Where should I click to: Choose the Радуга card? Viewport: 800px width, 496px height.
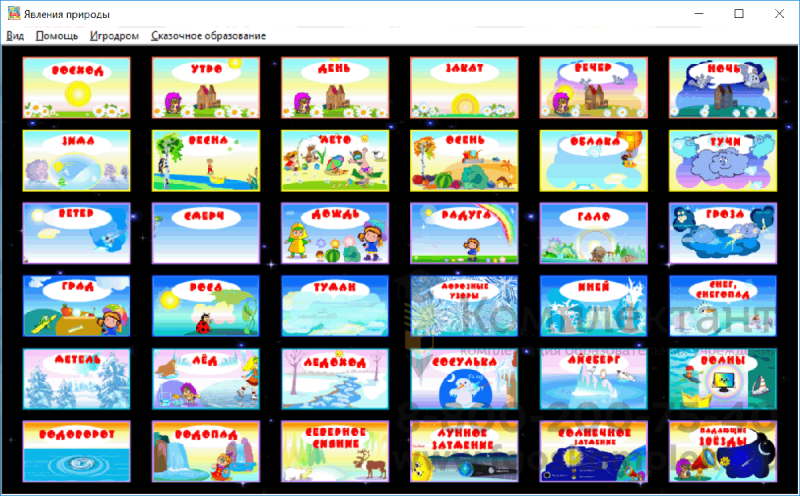pos(464,233)
